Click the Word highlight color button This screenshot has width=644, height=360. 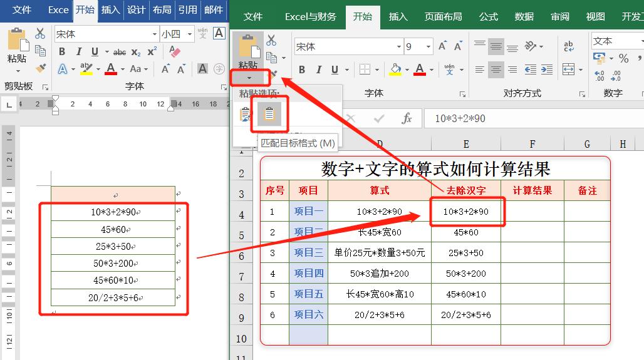[86, 69]
